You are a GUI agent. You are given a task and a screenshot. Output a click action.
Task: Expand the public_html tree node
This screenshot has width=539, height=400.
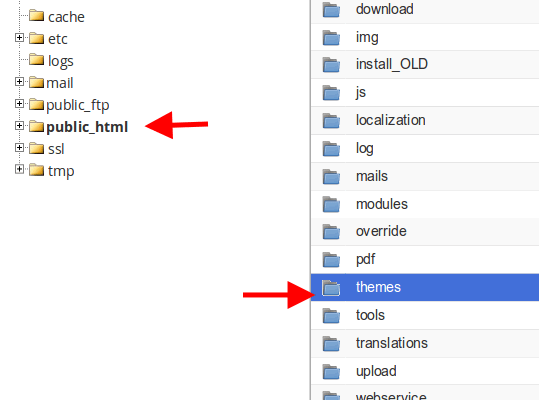point(20,126)
